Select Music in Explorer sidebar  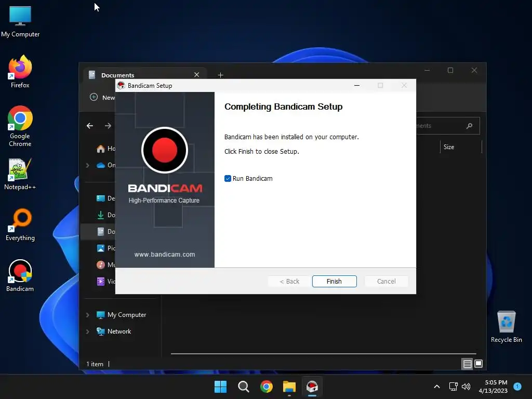[106, 264]
